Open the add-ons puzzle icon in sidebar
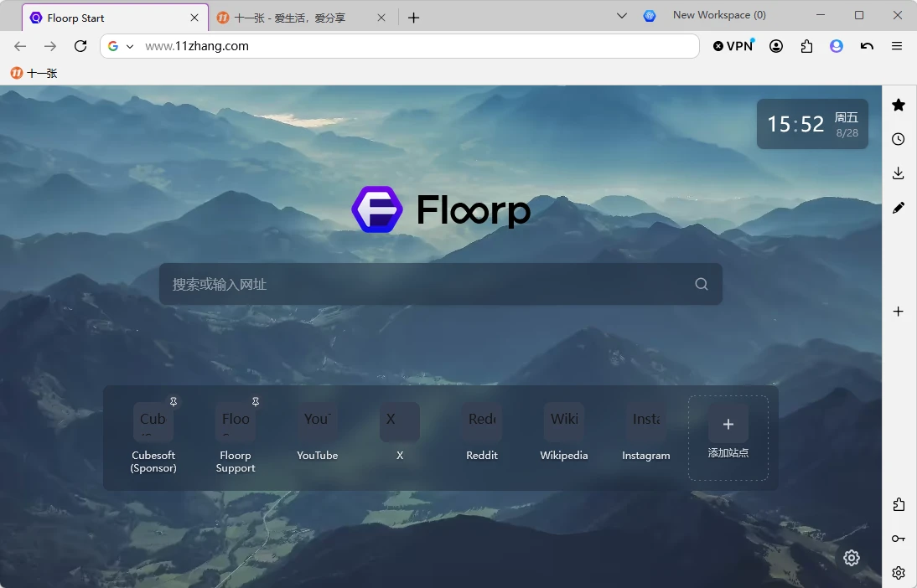917x588 pixels. [x=899, y=504]
